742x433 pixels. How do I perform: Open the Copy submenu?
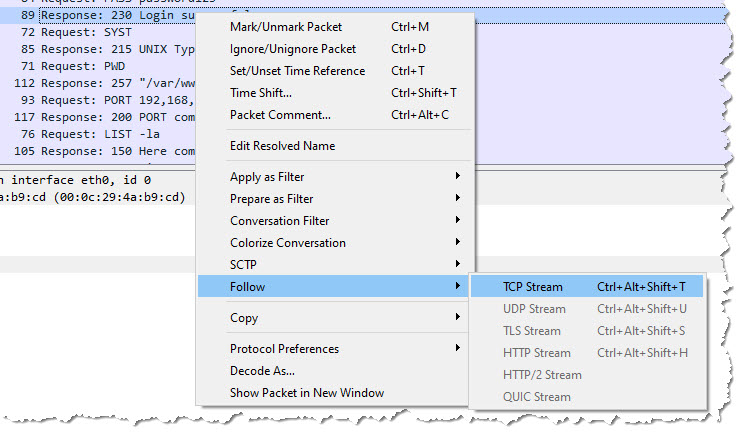(x=244, y=318)
